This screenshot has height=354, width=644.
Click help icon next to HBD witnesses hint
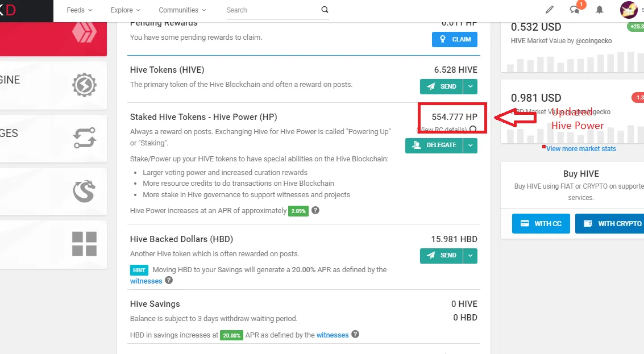[x=169, y=280]
